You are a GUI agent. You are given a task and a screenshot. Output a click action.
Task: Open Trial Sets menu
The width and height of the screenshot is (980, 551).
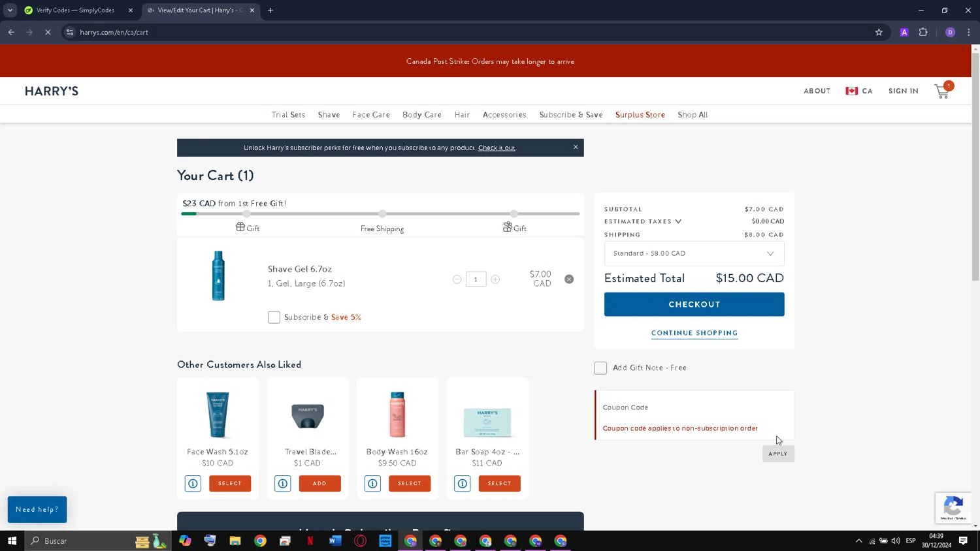(x=288, y=114)
